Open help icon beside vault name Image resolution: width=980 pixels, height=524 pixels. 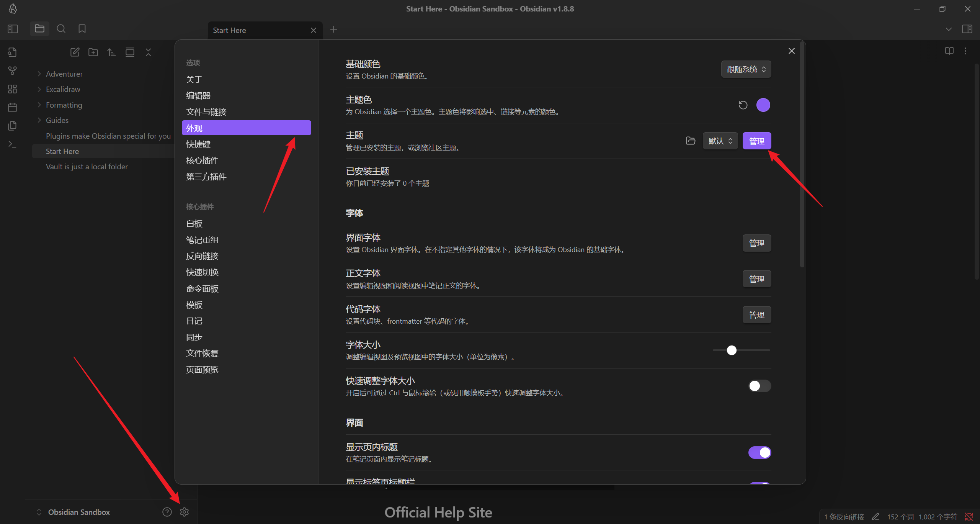coord(167,512)
